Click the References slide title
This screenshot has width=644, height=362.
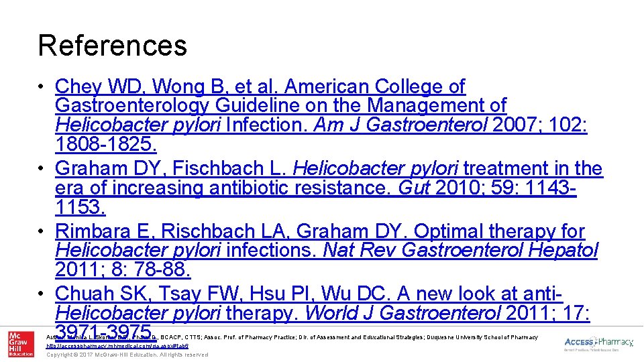113,46
